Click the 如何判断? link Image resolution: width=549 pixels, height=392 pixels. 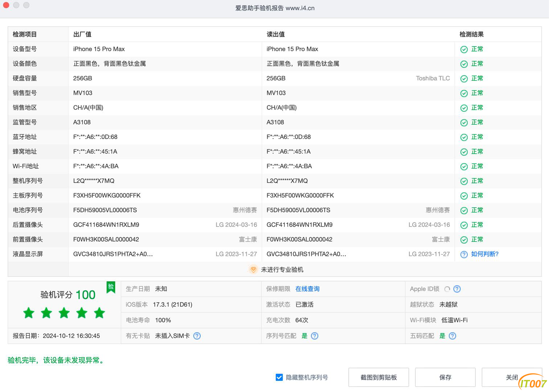[x=485, y=254]
